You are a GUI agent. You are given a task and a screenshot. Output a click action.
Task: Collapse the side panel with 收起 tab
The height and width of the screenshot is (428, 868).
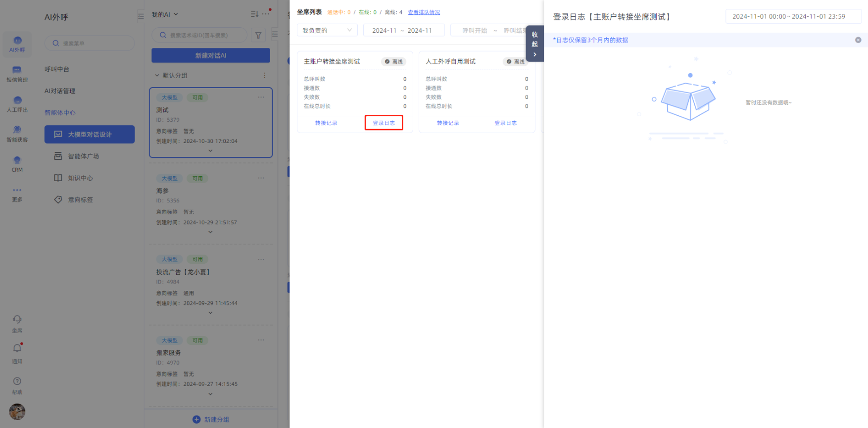[534, 44]
